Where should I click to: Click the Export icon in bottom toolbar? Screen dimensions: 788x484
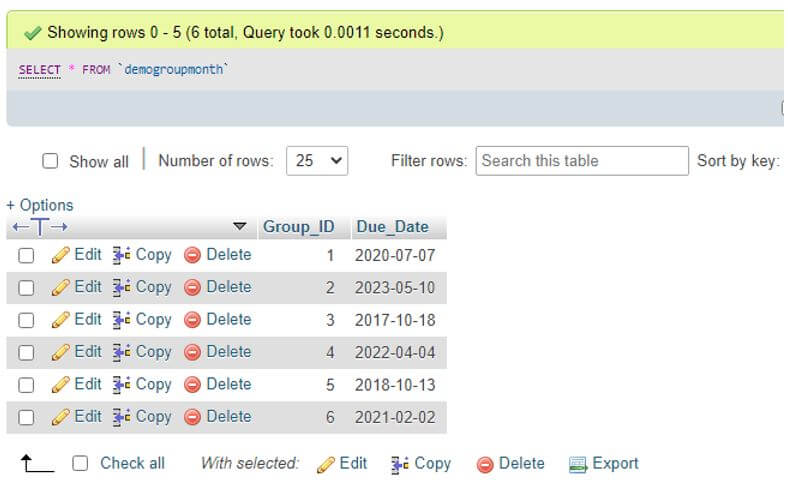pyautogui.click(x=577, y=464)
